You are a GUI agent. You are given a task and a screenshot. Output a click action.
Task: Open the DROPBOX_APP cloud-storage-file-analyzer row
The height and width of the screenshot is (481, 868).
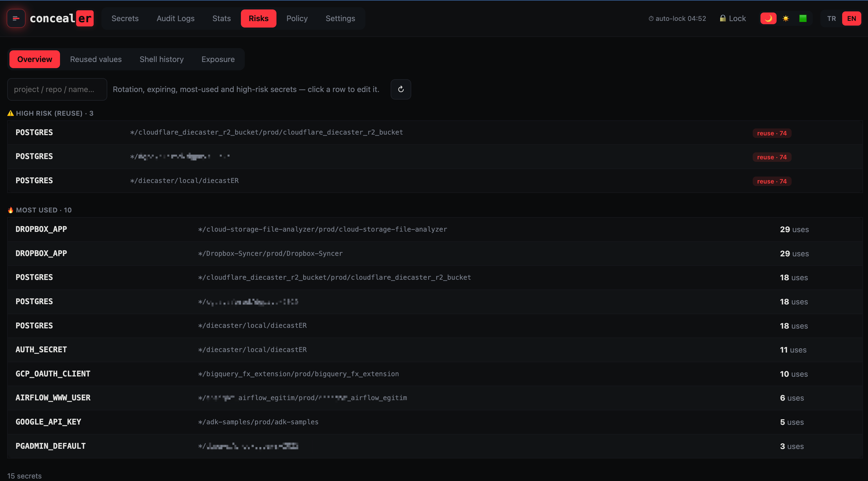435,230
